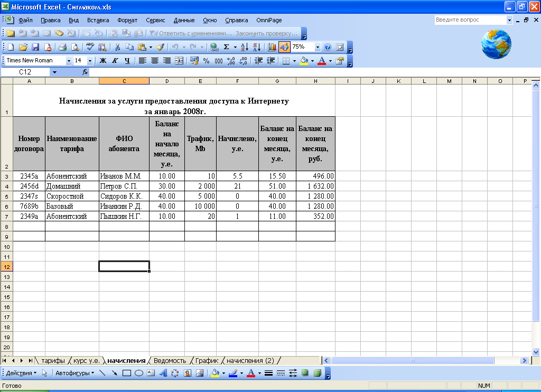Click the Format Painter brush icon

[160, 47]
